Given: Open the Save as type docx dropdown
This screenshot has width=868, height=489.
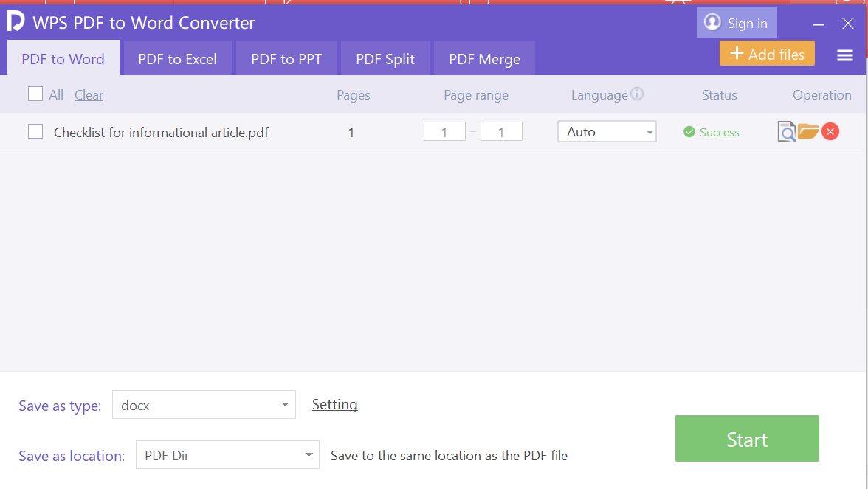Looking at the screenshot, I should point(204,405).
